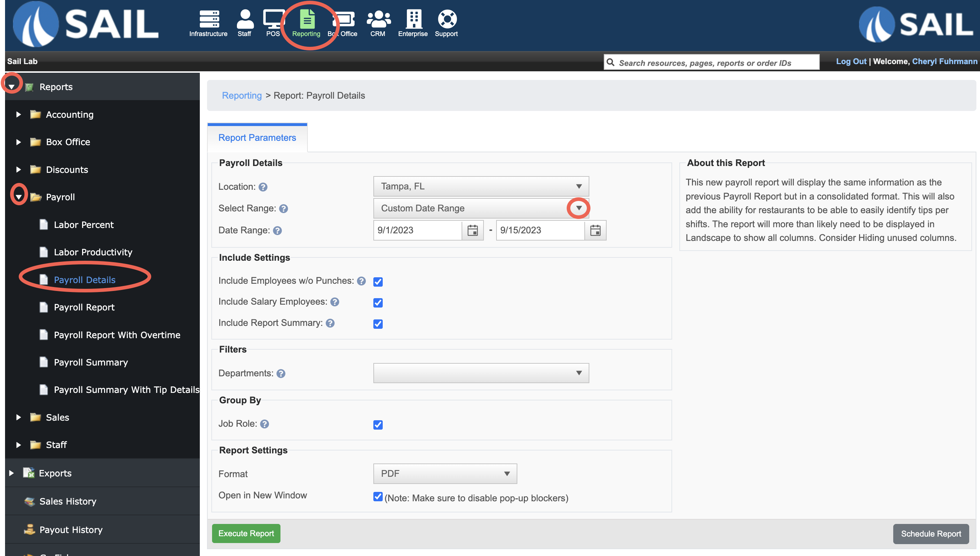Click the Execute Report button
980x556 pixels.
point(246,533)
